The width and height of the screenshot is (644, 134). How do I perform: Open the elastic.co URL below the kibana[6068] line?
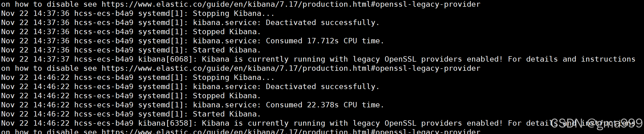(291, 68)
